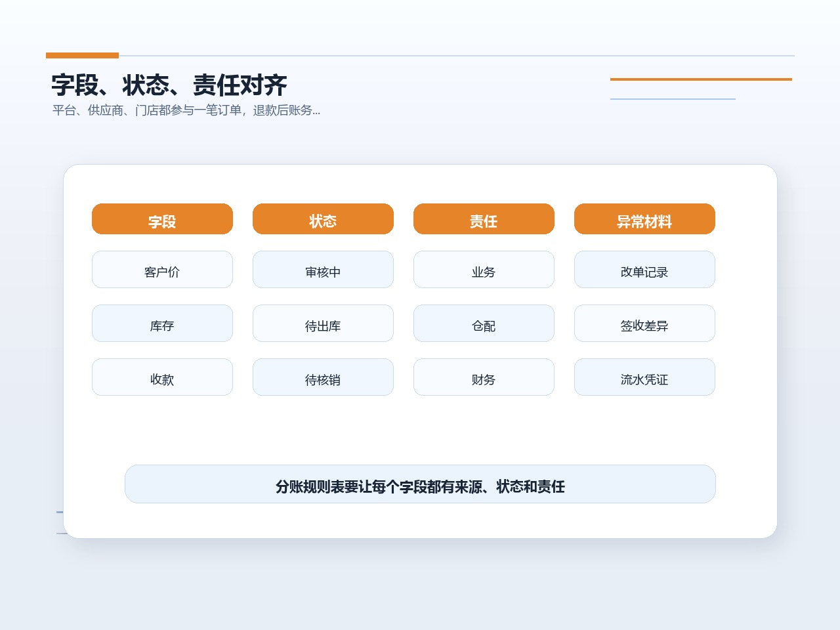Click the 字段 column header
The width and height of the screenshot is (840, 630).
pos(162,219)
